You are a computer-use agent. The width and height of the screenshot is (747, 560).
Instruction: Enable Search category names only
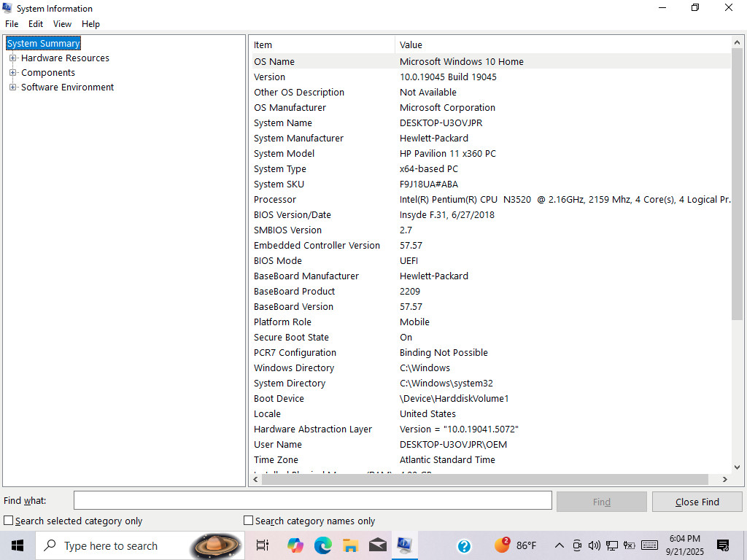point(248,521)
